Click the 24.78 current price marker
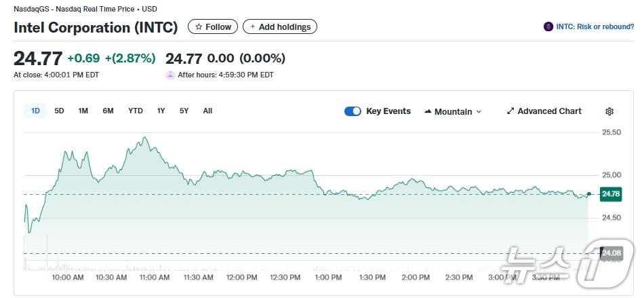Screen dimensions: 644x298 click(611, 194)
